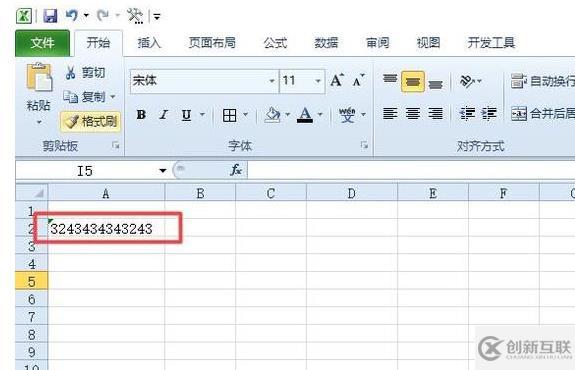Select column A header
The width and height of the screenshot is (575, 370).
106,193
